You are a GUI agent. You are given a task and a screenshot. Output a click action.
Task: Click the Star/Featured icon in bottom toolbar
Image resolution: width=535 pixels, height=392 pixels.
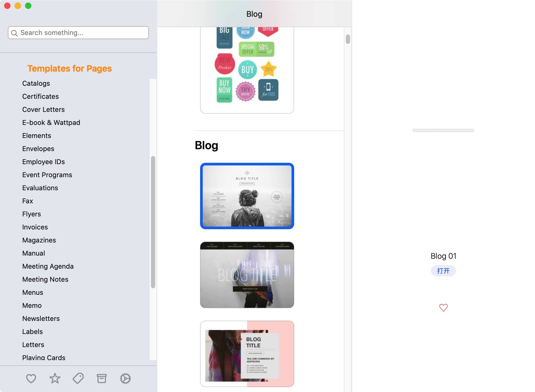(54, 378)
